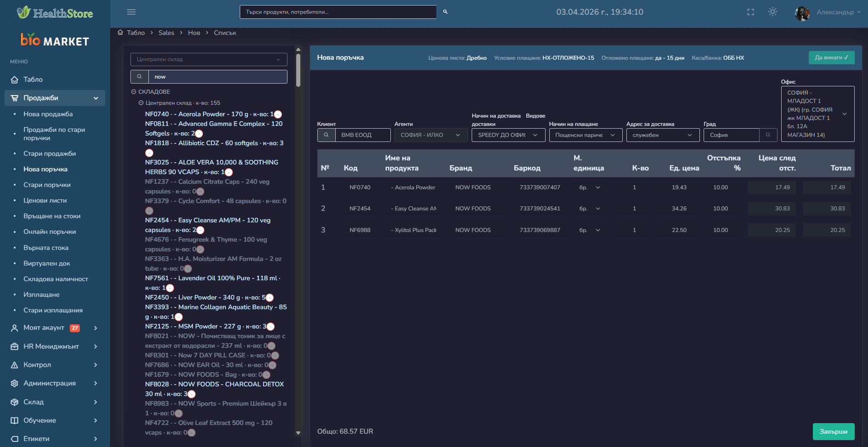Screen dimensions: 868x447
Task: Click the Контрол warning triangle icon
Action: [15, 365]
